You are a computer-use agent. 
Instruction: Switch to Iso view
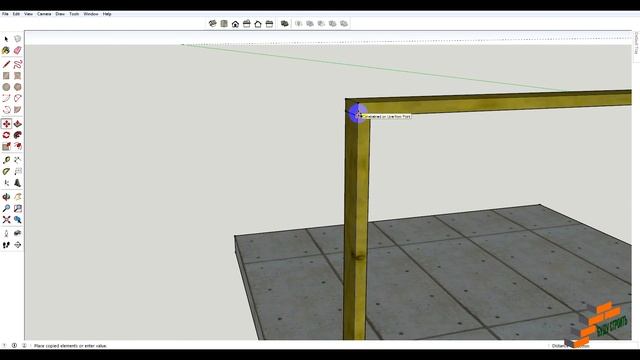click(x=212, y=24)
